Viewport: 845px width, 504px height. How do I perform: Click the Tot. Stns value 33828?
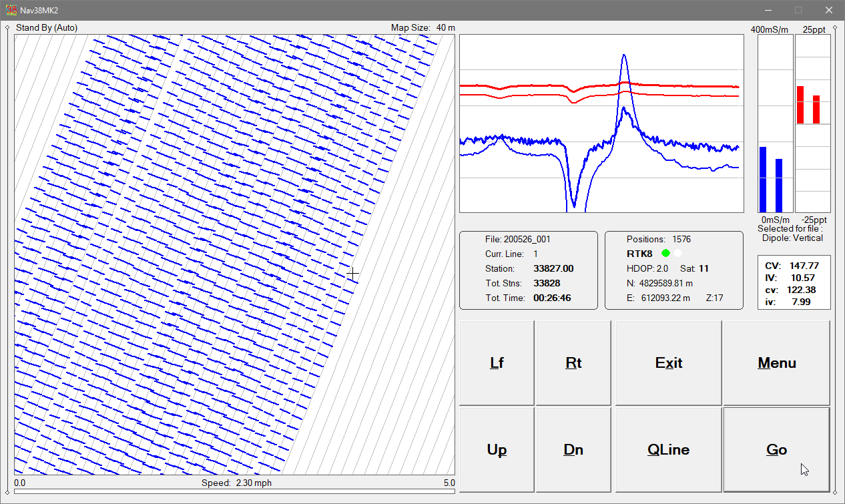point(547,284)
